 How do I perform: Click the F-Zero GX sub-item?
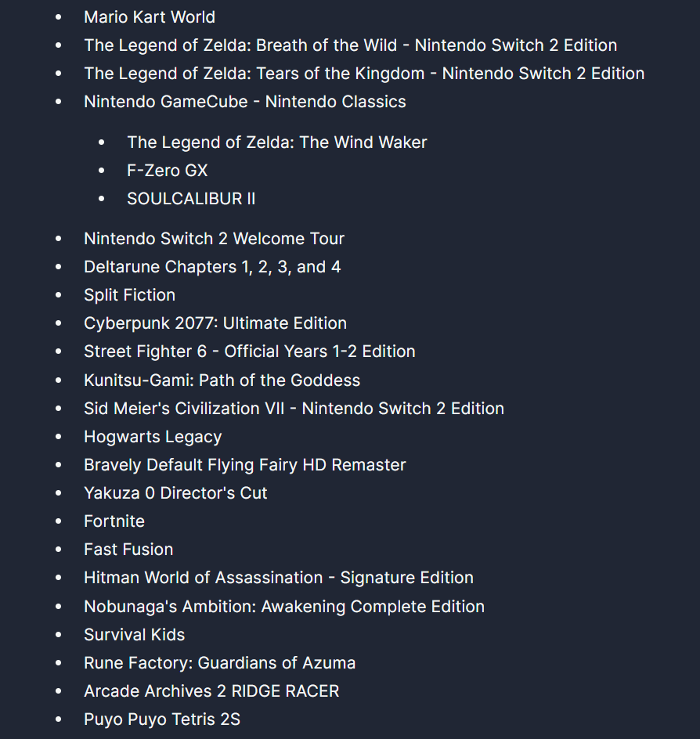[167, 171]
